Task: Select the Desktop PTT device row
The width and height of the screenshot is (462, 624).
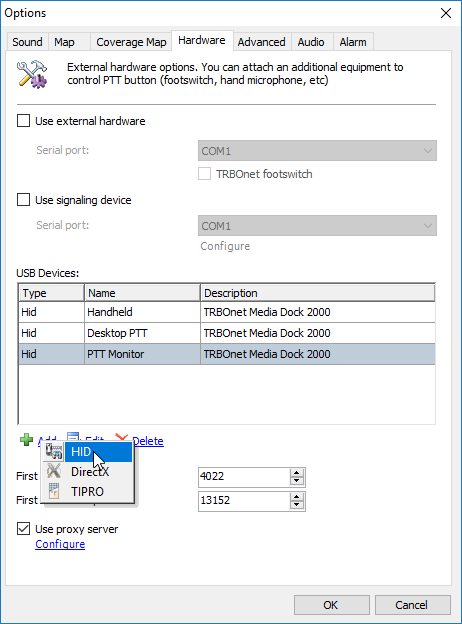Action: click(227, 333)
